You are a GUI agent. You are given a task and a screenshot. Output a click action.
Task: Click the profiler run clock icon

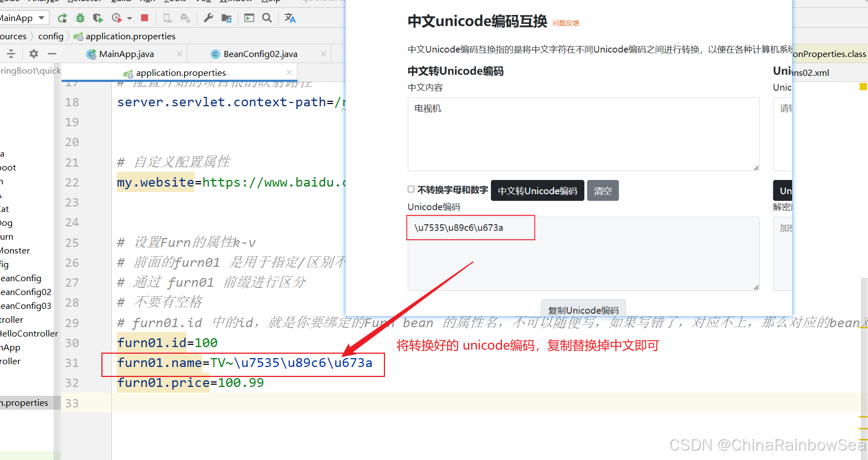point(116,18)
